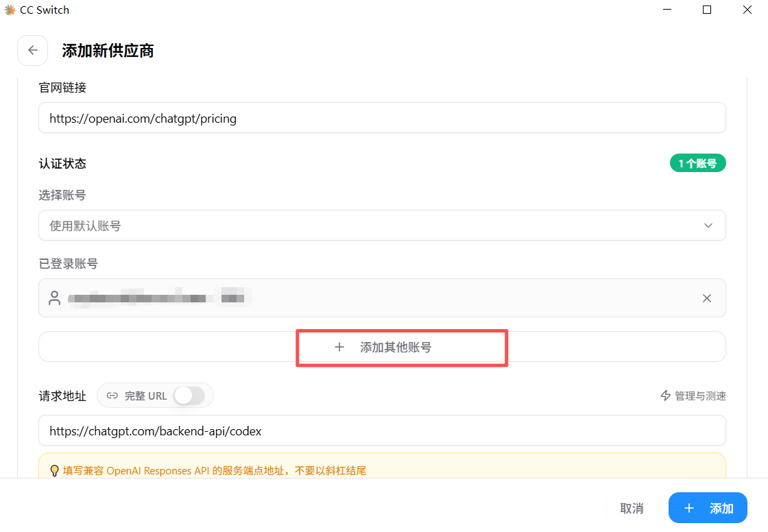Click the link icon beside 完整 URL
Screen dimensions: 768x532
112,396
